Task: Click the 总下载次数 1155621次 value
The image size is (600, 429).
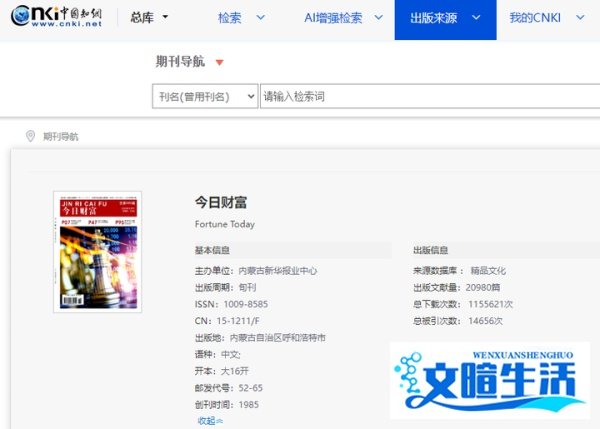Action: pyautogui.click(x=490, y=304)
